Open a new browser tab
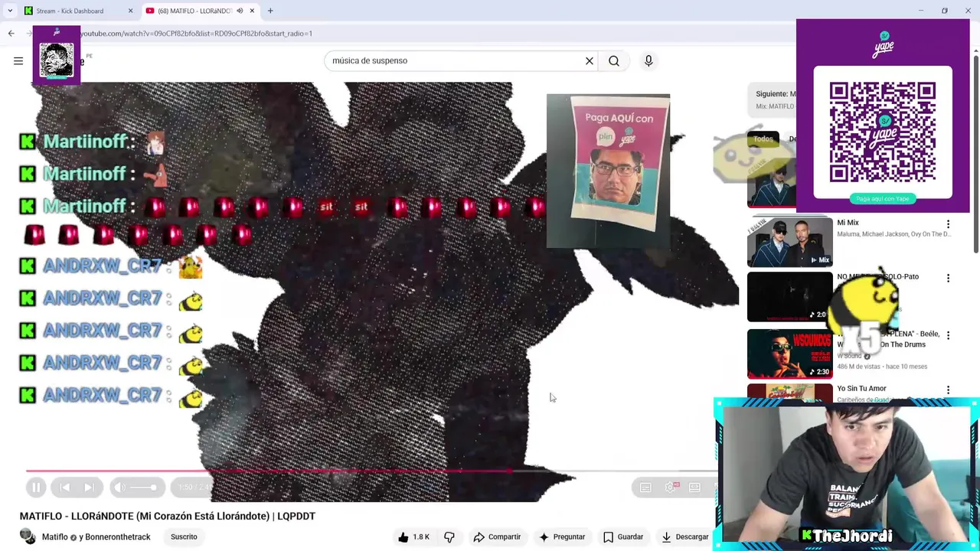Image resolution: width=980 pixels, height=551 pixels. tap(270, 11)
